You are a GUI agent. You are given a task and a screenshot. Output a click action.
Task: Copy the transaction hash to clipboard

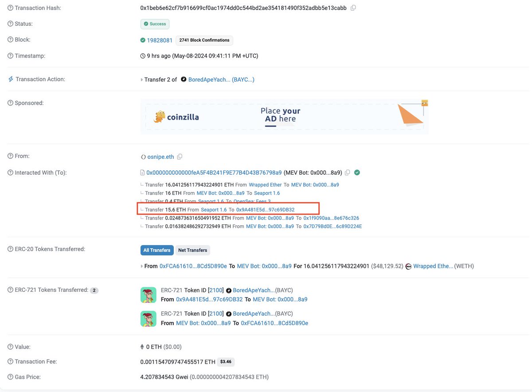tap(353, 8)
